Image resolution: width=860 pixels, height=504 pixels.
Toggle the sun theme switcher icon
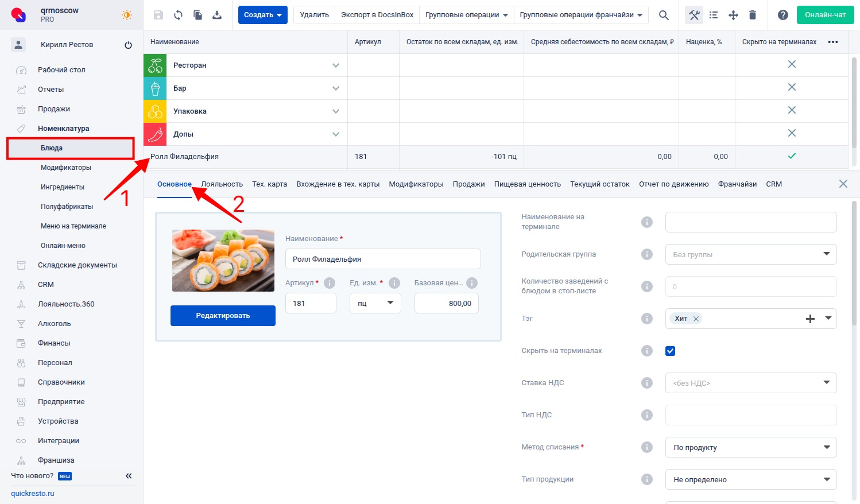point(127,15)
